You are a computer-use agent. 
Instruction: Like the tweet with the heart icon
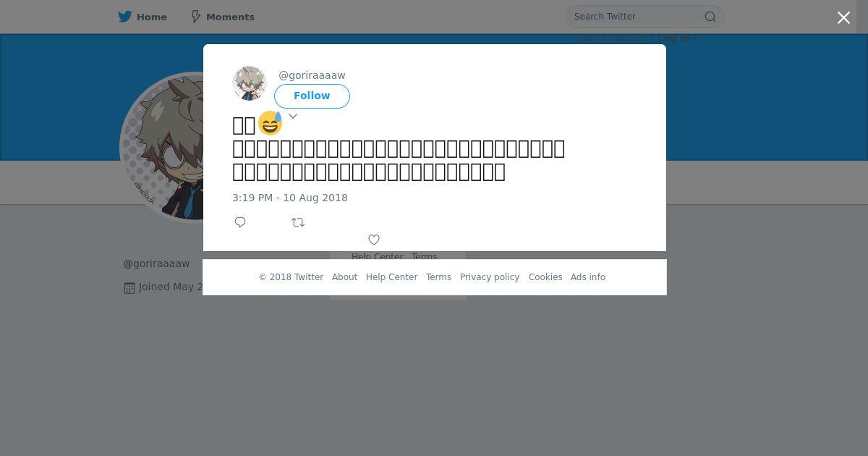(x=374, y=240)
